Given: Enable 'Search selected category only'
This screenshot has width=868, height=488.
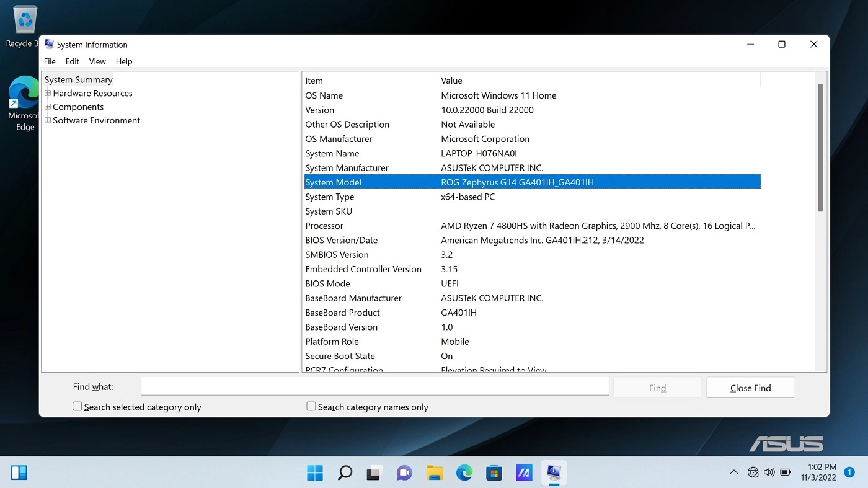Looking at the screenshot, I should tap(77, 406).
